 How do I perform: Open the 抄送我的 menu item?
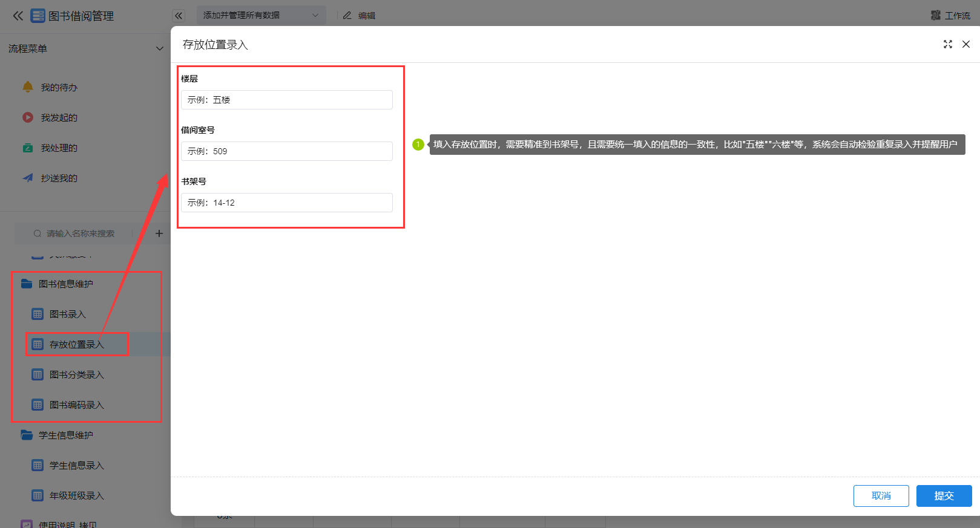coord(59,178)
